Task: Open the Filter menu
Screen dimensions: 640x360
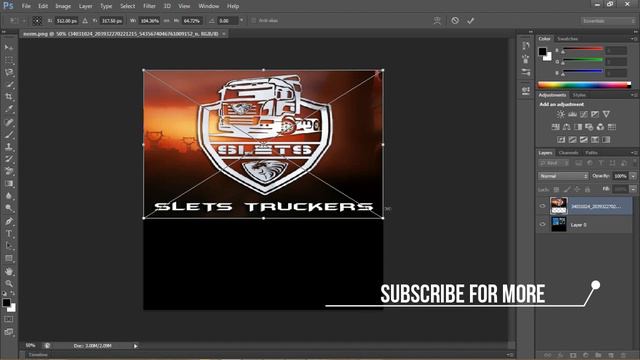Action: click(x=149, y=6)
